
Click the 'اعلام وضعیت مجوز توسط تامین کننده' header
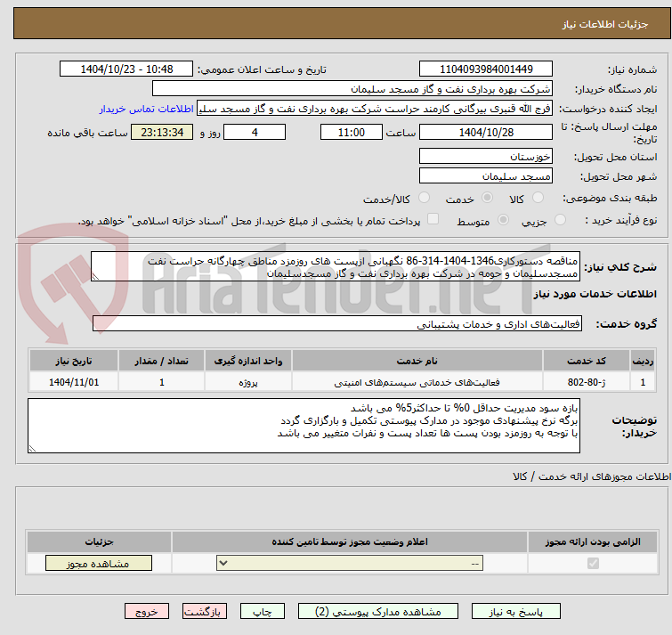350,542
